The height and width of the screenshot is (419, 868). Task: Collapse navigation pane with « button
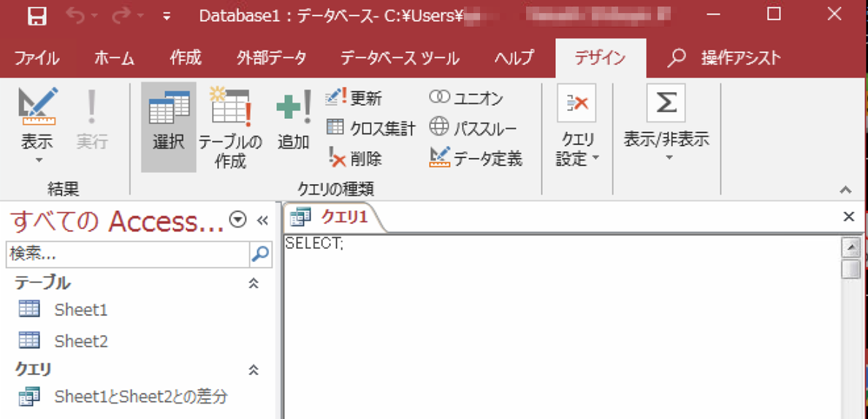(263, 220)
